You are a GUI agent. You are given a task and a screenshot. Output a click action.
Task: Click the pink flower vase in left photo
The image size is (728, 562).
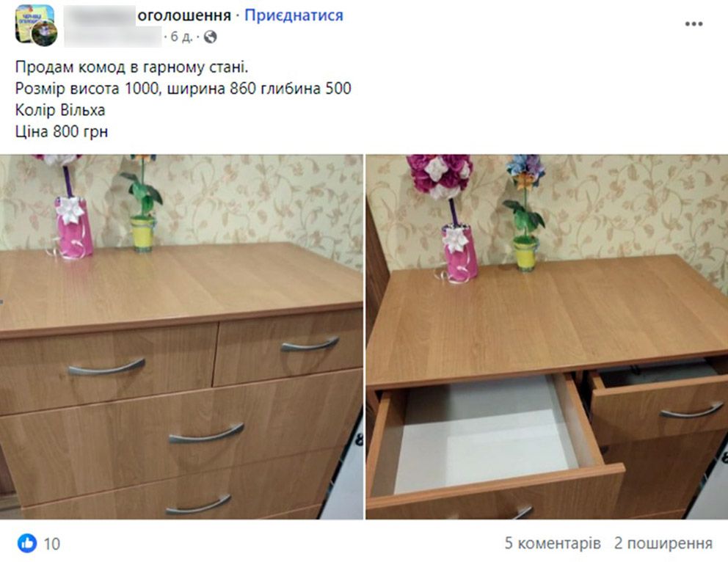(x=73, y=227)
